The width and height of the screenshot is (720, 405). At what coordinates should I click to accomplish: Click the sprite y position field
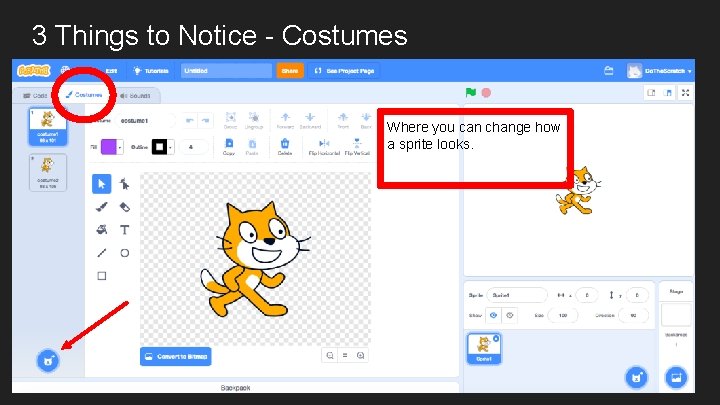(637, 295)
